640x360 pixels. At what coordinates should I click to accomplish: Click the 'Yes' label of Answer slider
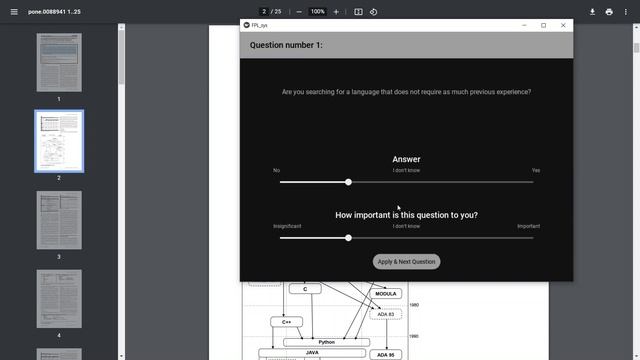pos(536,170)
